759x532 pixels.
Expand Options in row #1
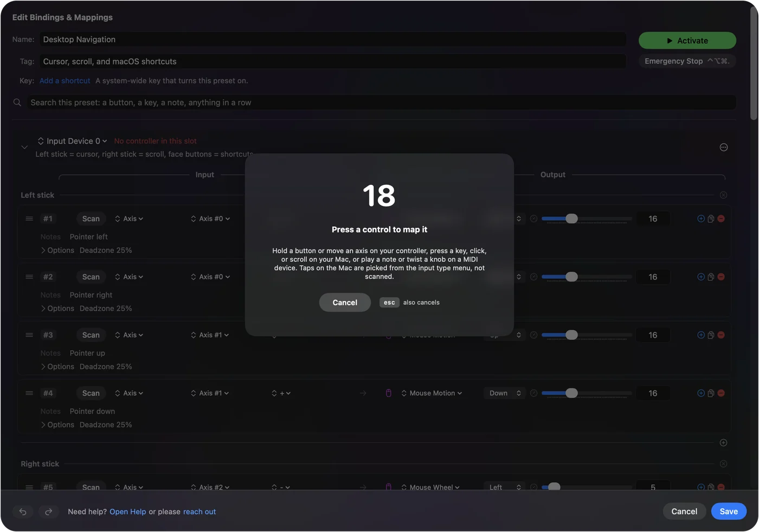coord(57,251)
